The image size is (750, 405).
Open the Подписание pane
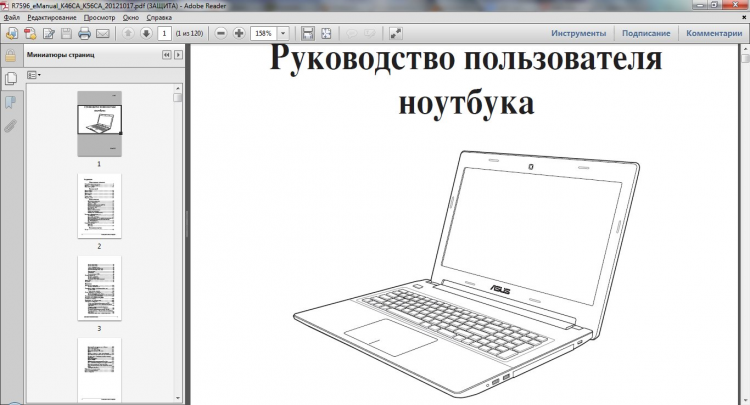(646, 33)
